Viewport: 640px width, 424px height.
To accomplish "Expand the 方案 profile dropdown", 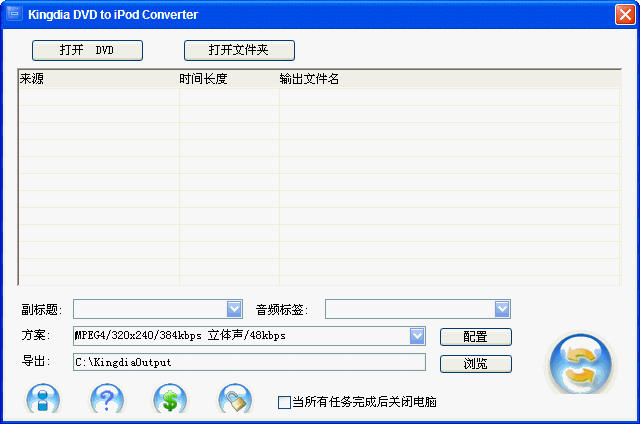I will pyautogui.click(x=417, y=336).
